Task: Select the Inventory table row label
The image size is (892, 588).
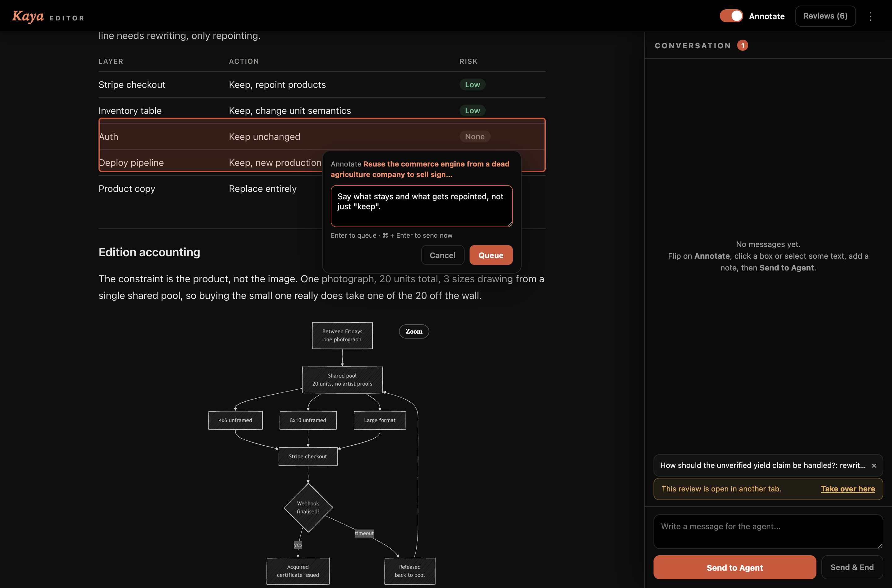Action: point(130,110)
